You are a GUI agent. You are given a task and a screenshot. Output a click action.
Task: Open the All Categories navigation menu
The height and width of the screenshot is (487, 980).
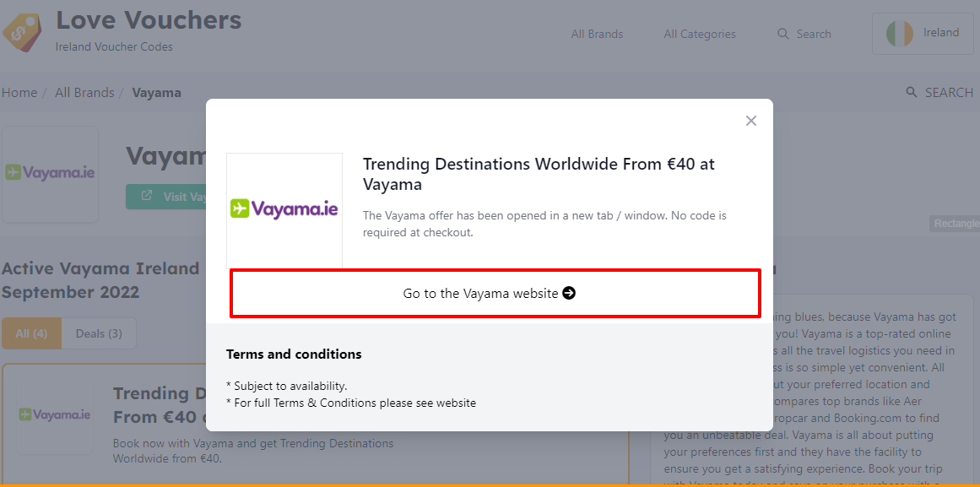point(699,34)
